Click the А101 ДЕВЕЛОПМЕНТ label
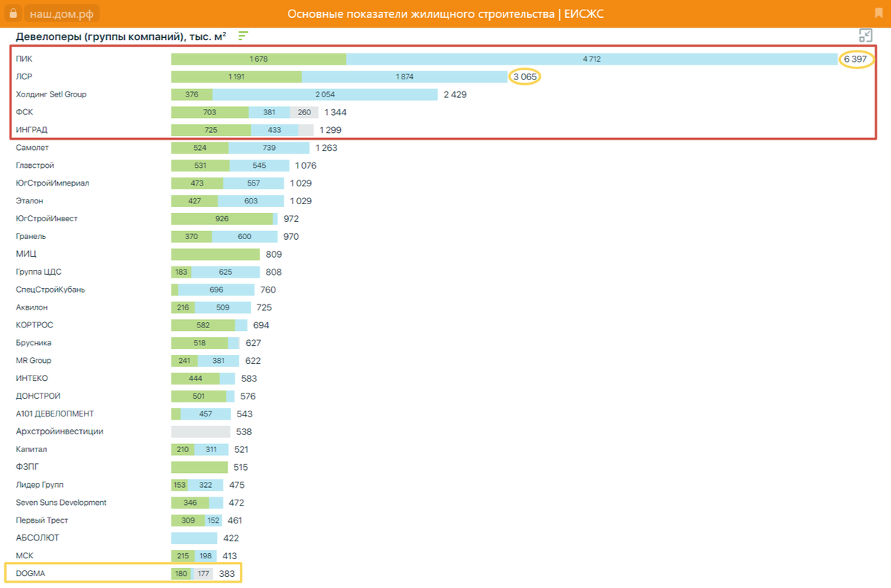This screenshot has width=891, height=588. [55, 414]
